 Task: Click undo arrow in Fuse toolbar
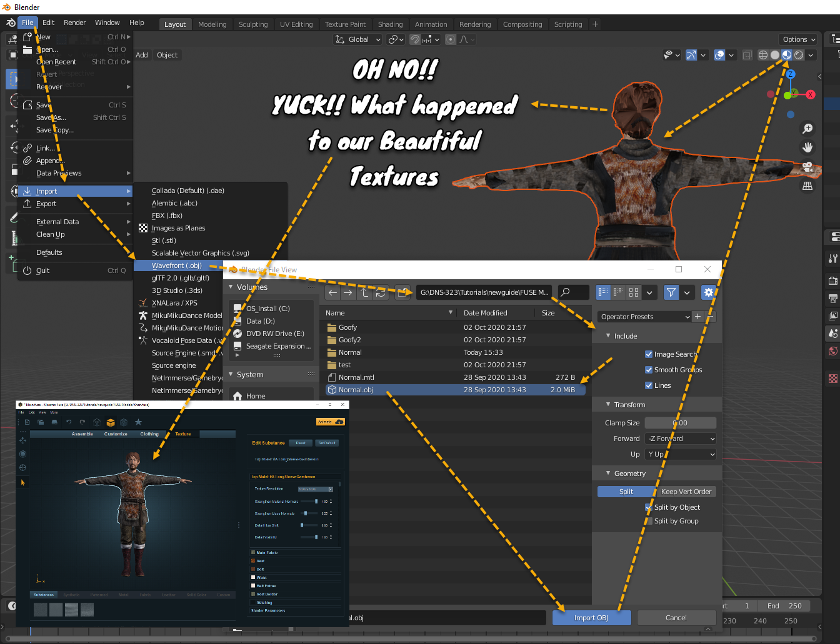click(69, 422)
